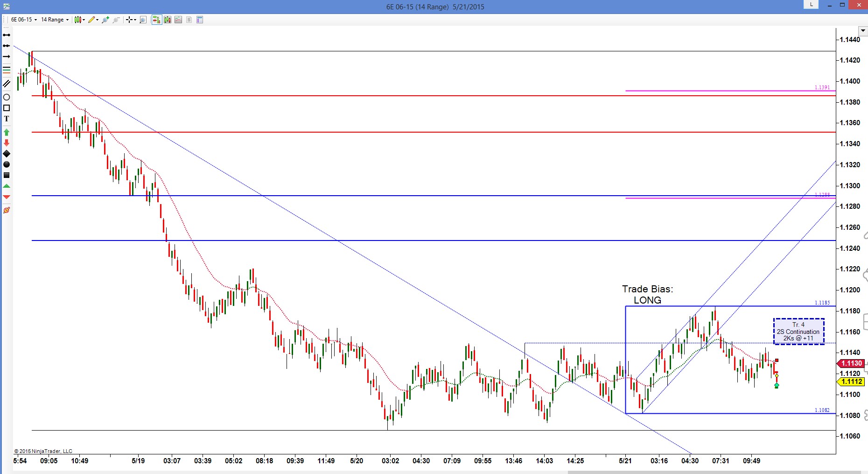The height and width of the screenshot is (474, 868).
Task: Click the green diamond marker on the last bar
Action: point(777,386)
